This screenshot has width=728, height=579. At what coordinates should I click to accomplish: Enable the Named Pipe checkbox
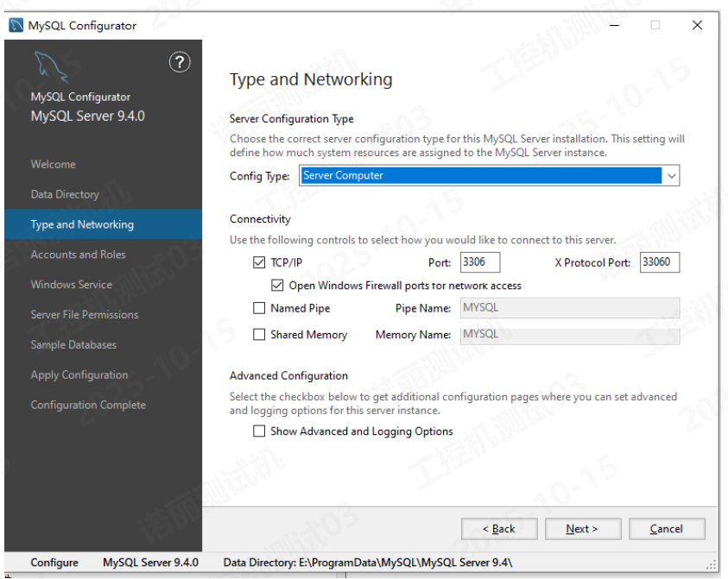tap(259, 308)
